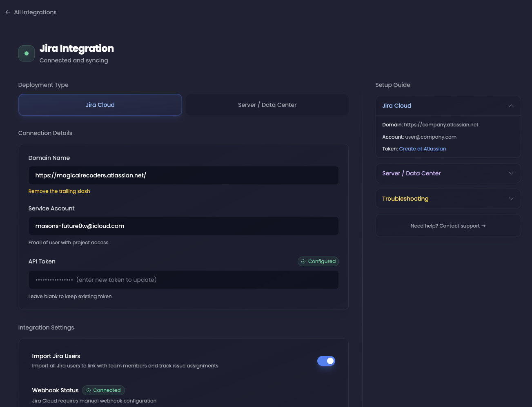Toggle the Import Jira Users switch
This screenshot has width=532, height=407.
[326, 361]
